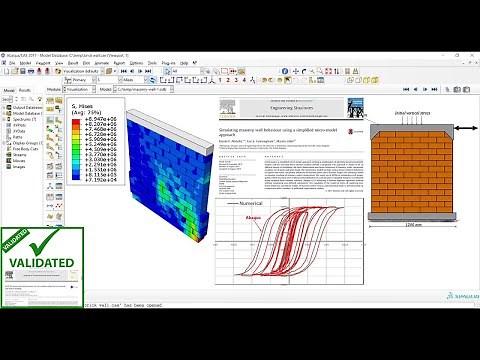This screenshot has width=480, height=360.
Task: Select the Rotate view tool
Action: (304, 71)
